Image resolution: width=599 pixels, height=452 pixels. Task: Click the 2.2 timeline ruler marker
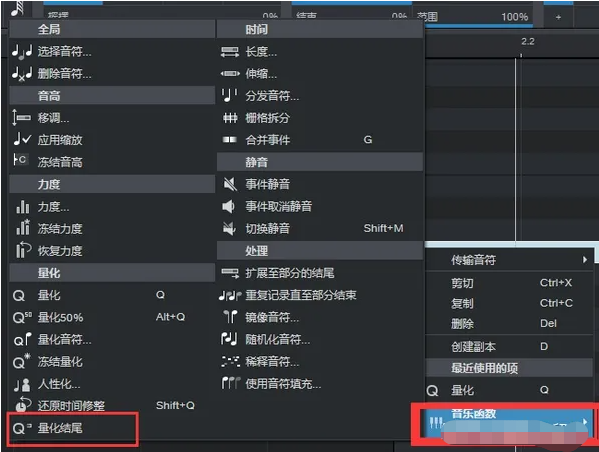coord(528,41)
